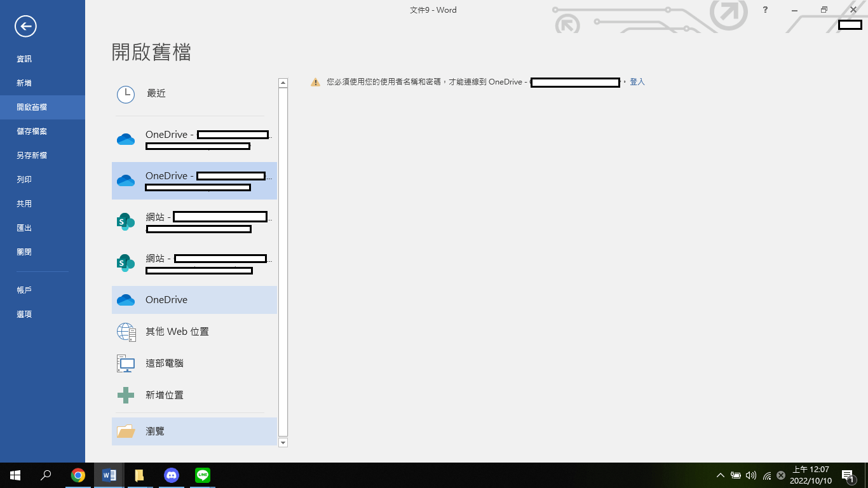Select the 新增位置 label
This screenshot has height=488, width=868.
point(165,395)
